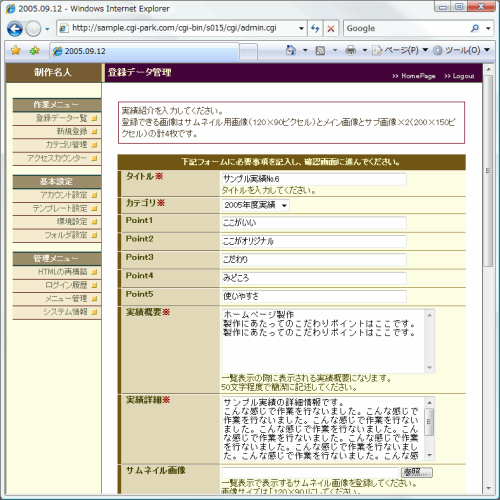Click the page scrollbar up arrow

(x=488, y=70)
